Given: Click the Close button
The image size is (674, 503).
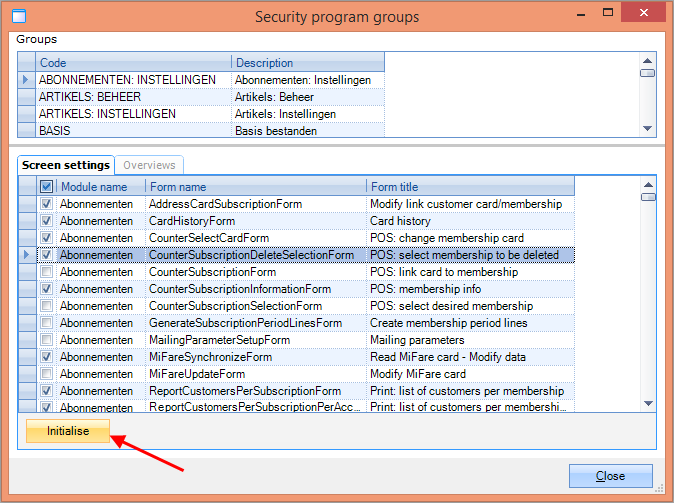Looking at the screenshot, I should point(610,476).
